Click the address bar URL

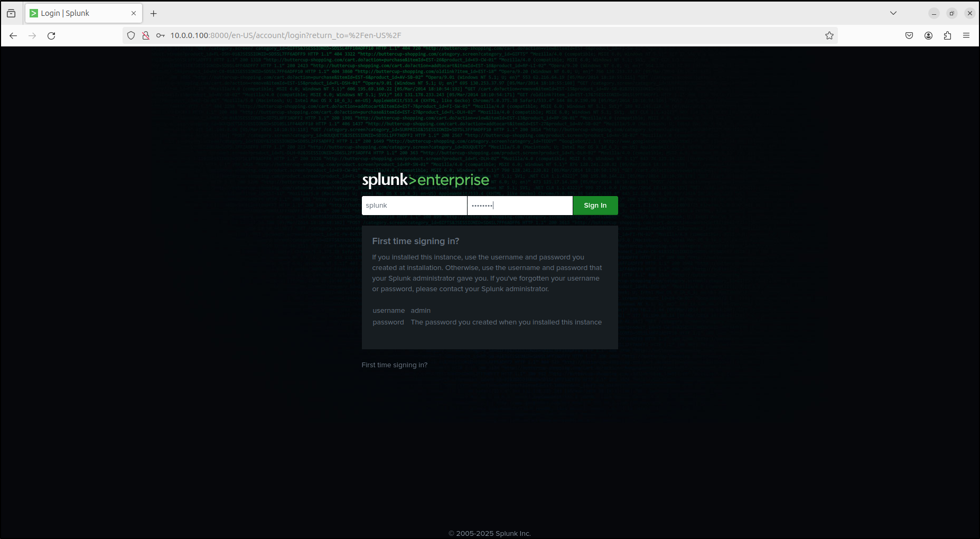point(286,35)
